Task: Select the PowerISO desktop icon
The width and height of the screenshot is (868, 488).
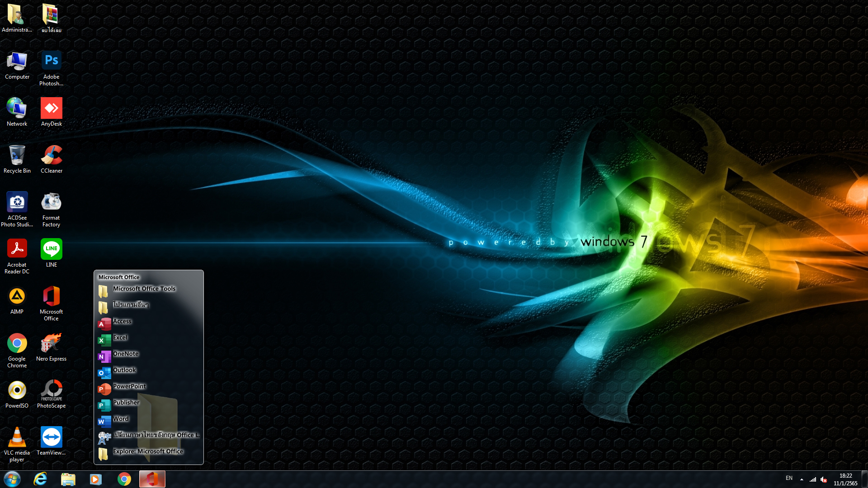Action: coord(17,394)
